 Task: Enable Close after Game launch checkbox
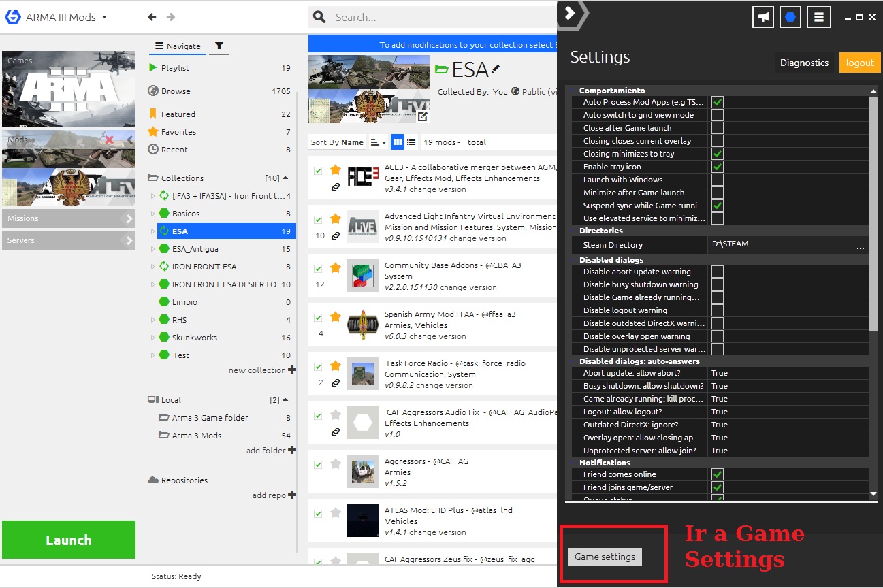717,128
